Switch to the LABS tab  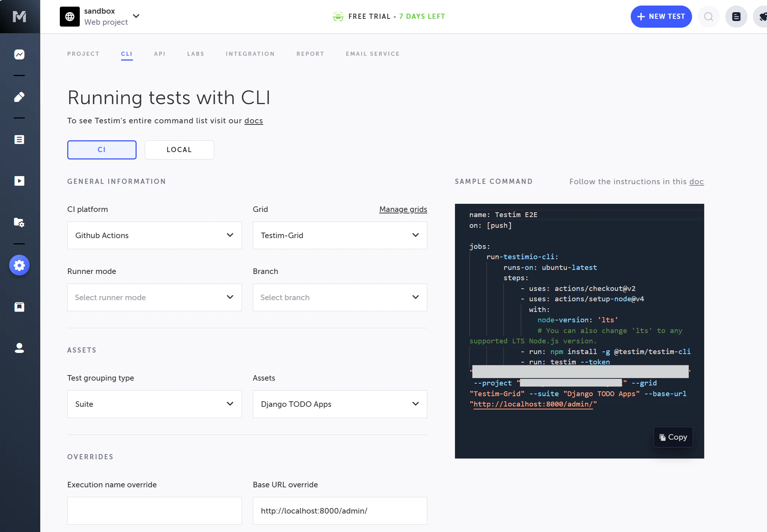click(x=196, y=54)
